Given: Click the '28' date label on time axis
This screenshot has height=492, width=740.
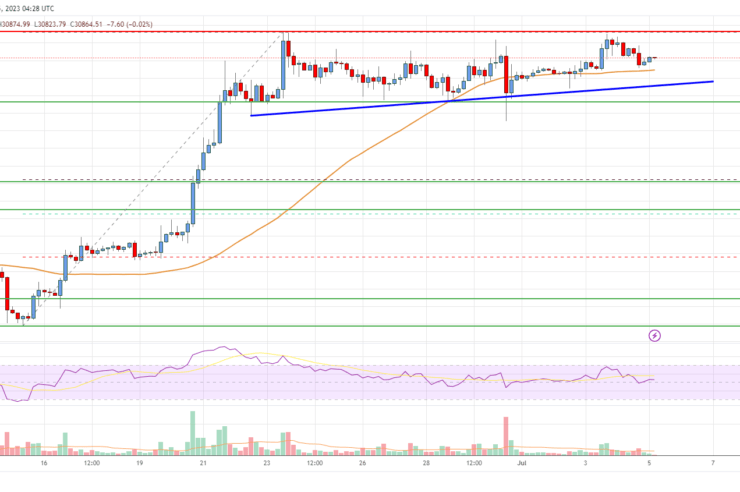Looking at the screenshot, I should 426,463.
